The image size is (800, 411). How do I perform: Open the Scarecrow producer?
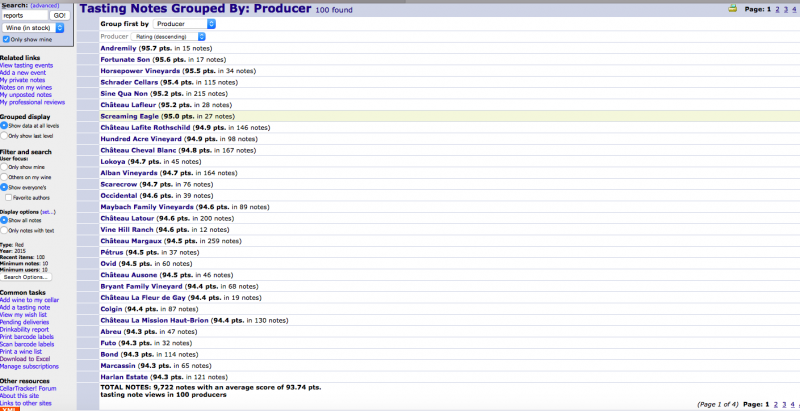coord(118,184)
